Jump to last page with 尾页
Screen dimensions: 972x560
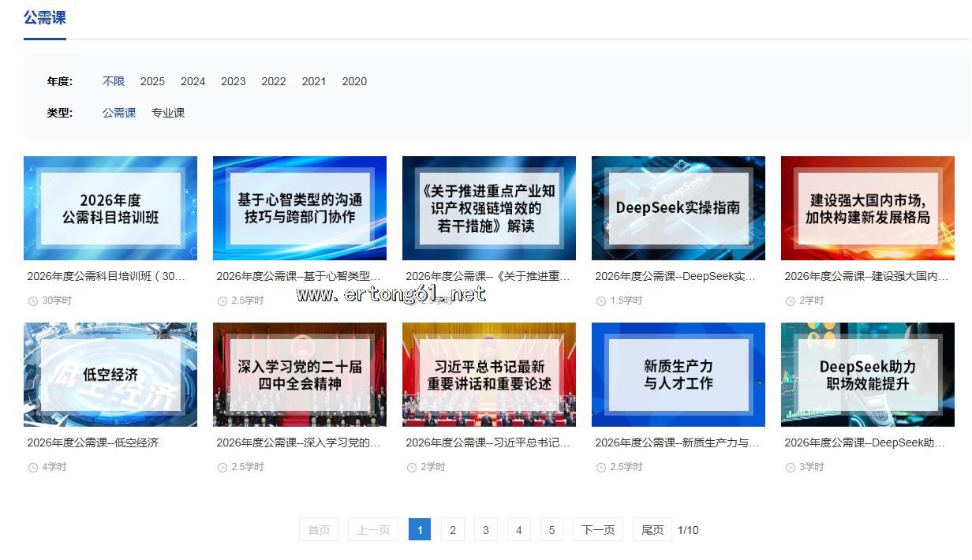(652, 530)
